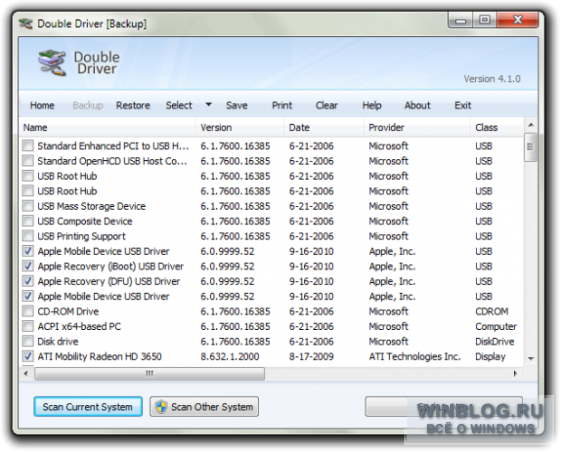This screenshot has width=561, height=452.
Task: Uncheck ATI Mobility Radeon HD 3650 checkbox
Action: [28, 356]
